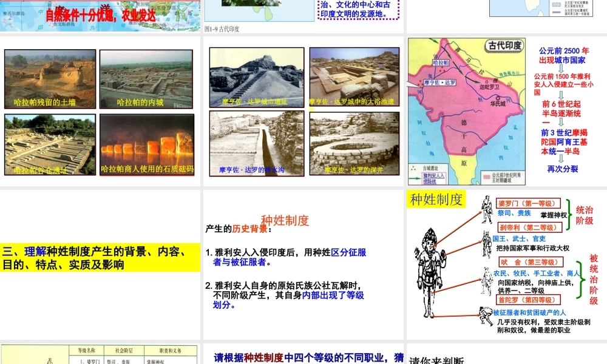Click the timeline text 再次分裂
The height and width of the screenshot is (364, 607).
click(x=563, y=169)
